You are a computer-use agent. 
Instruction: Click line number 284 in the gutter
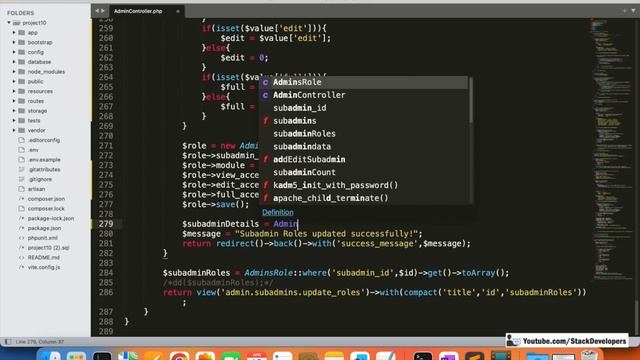click(x=106, y=273)
